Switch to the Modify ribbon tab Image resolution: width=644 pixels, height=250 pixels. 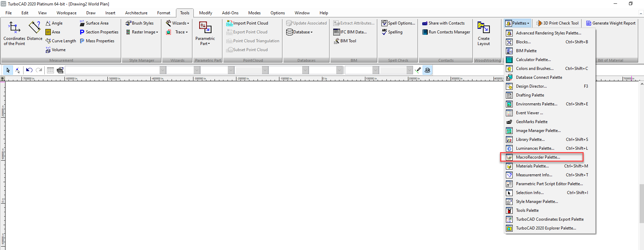[206, 13]
